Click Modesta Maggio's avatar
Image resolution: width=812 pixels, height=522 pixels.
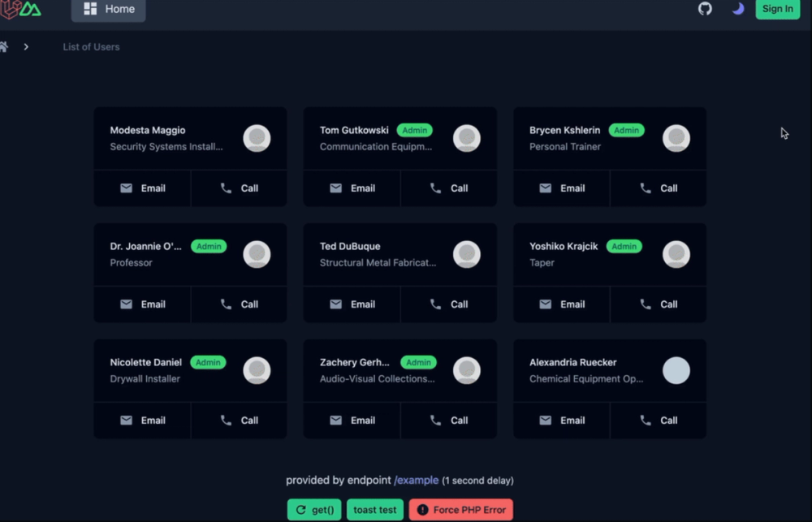257,138
